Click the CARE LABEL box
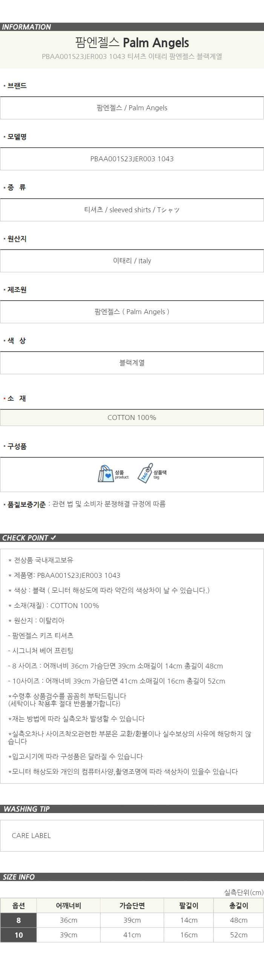This screenshot has height=980, width=264. tap(132, 835)
